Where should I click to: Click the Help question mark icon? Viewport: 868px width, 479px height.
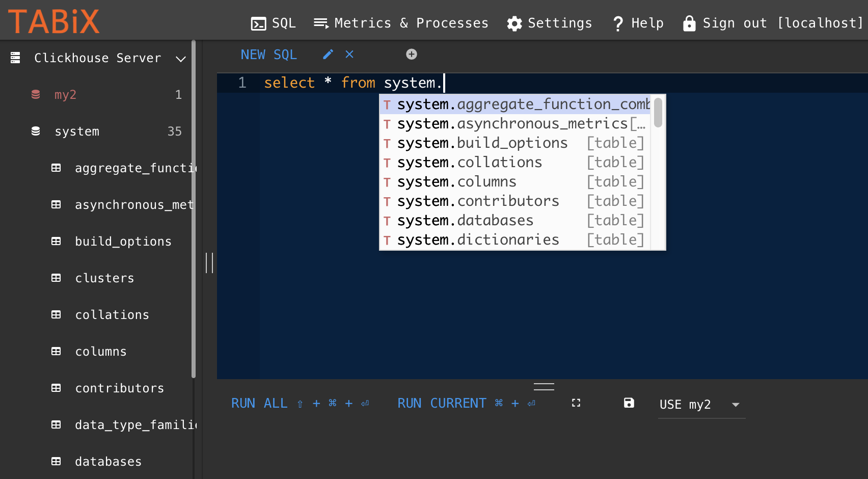(x=618, y=24)
